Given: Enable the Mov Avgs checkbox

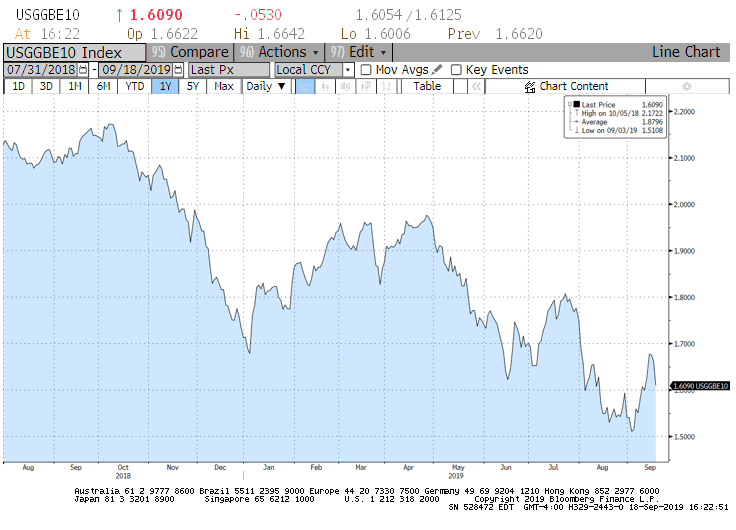Looking at the screenshot, I should tap(366, 70).
